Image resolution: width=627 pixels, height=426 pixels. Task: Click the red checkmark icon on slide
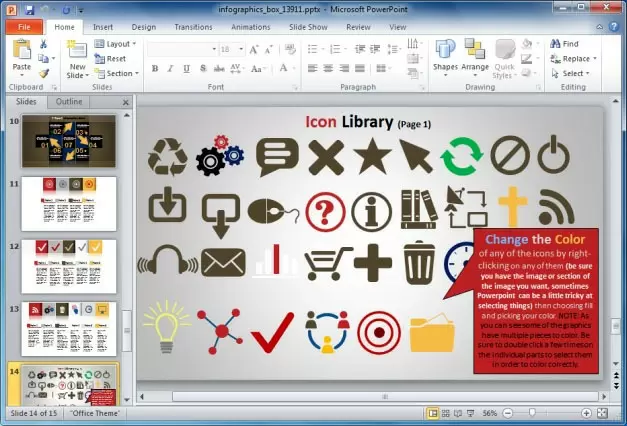coord(272,331)
